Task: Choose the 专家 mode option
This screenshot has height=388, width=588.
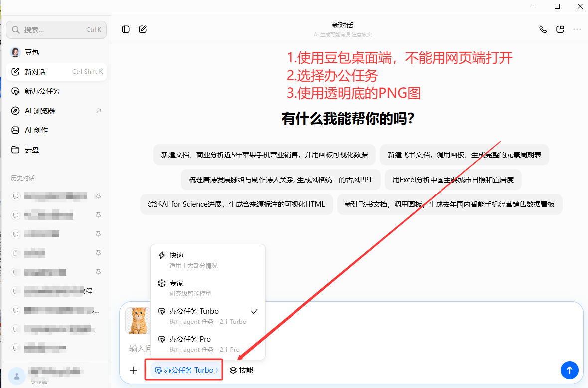Action: 208,288
